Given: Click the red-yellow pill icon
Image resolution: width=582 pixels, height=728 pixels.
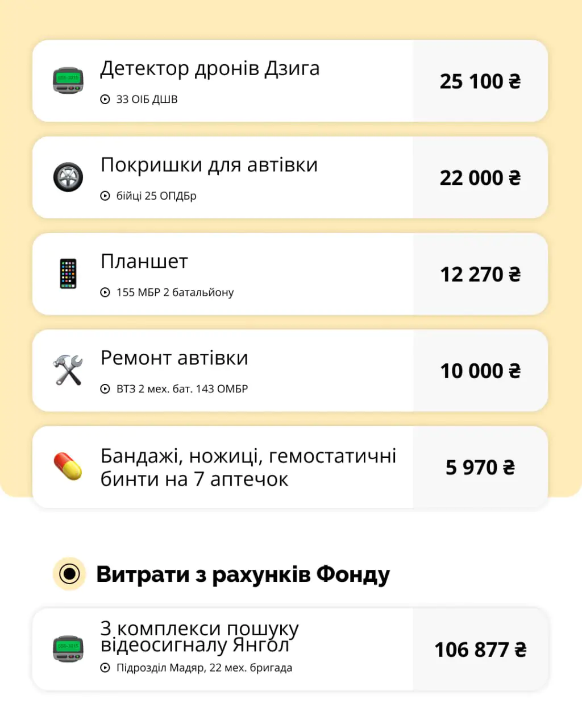Looking at the screenshot, I should (x=68, y=466).
